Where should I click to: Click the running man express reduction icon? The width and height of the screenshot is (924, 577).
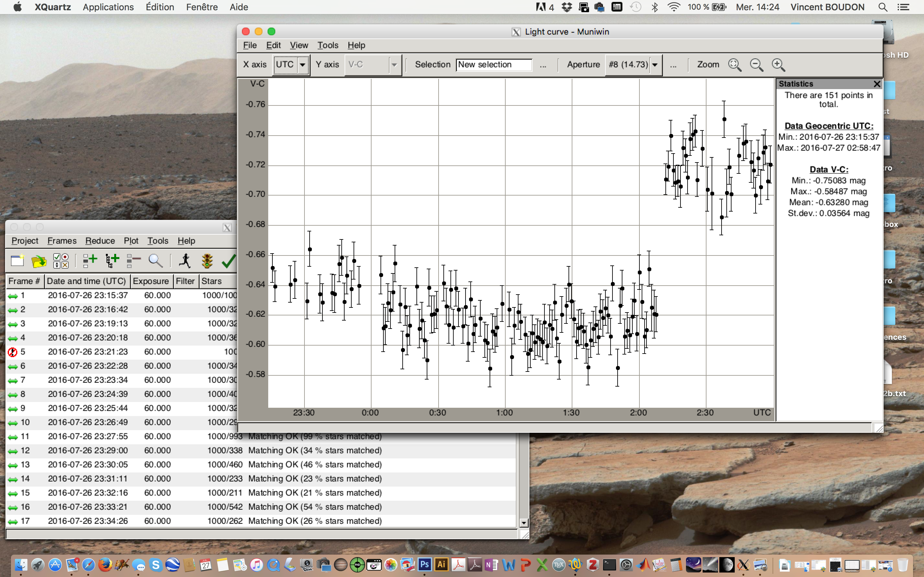tap(185, 261)
